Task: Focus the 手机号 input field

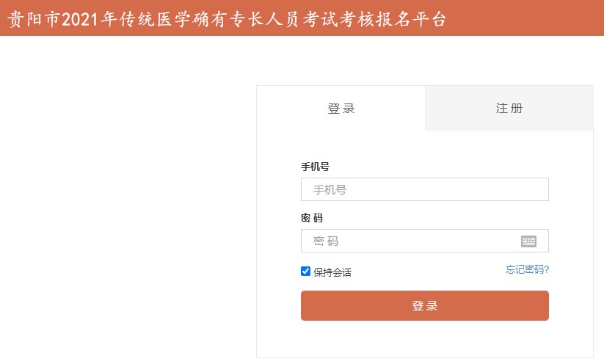Action: click(424, 189)
